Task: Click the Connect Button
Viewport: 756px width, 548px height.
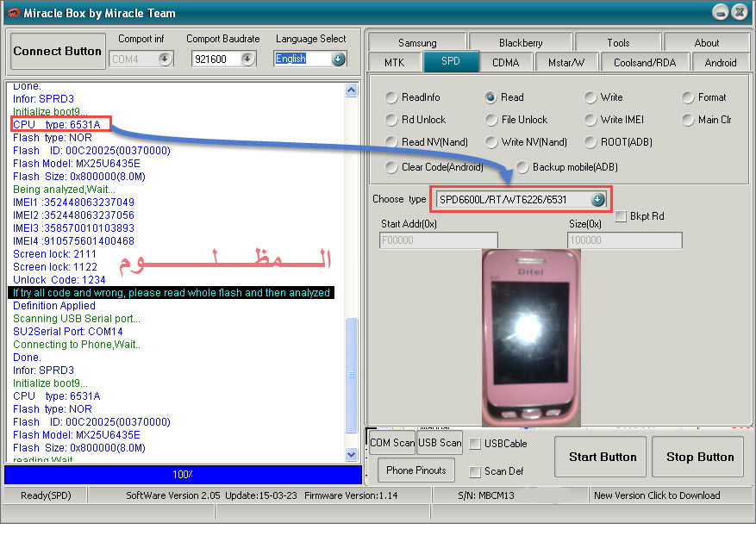Action: [58, 51]
